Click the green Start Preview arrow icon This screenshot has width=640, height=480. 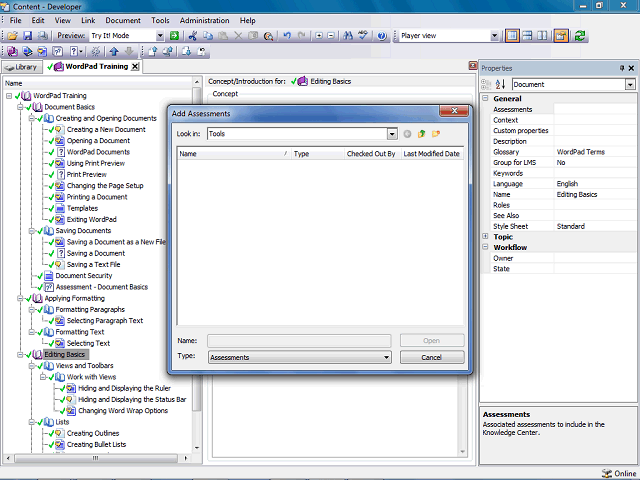[174, 36]
